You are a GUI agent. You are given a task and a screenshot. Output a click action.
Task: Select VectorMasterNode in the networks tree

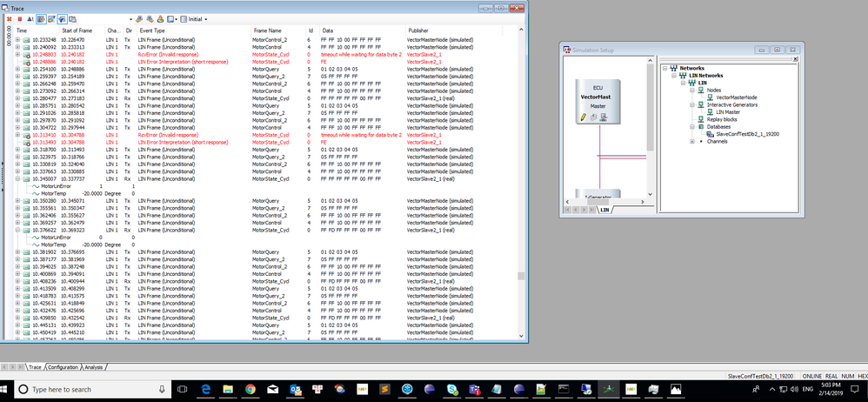[x=737, y=97]
